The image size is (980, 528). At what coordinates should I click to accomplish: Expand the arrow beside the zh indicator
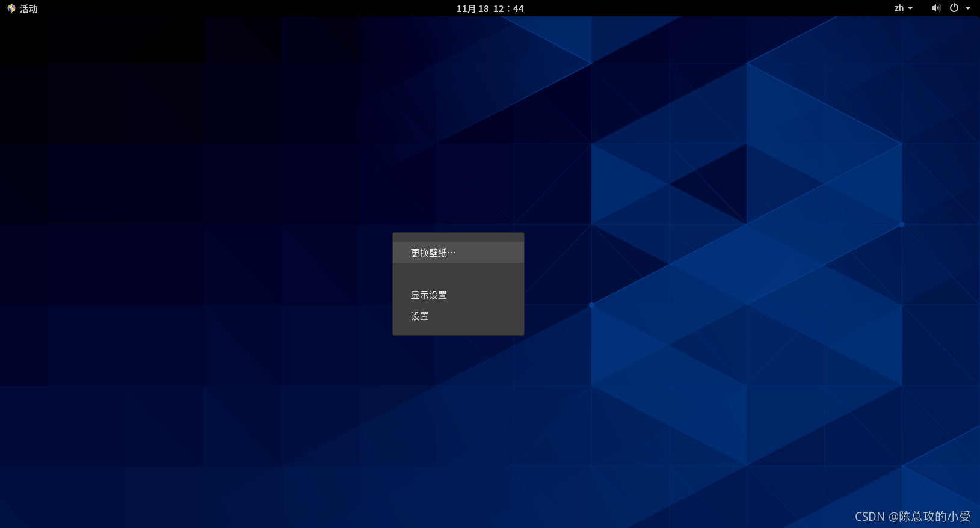[x=910, y=8]
